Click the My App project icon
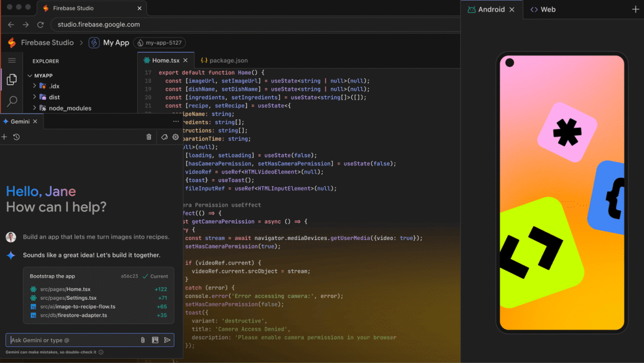Image resolution: width=644 pixels, height=363 pixels. [x=94, y=42]
